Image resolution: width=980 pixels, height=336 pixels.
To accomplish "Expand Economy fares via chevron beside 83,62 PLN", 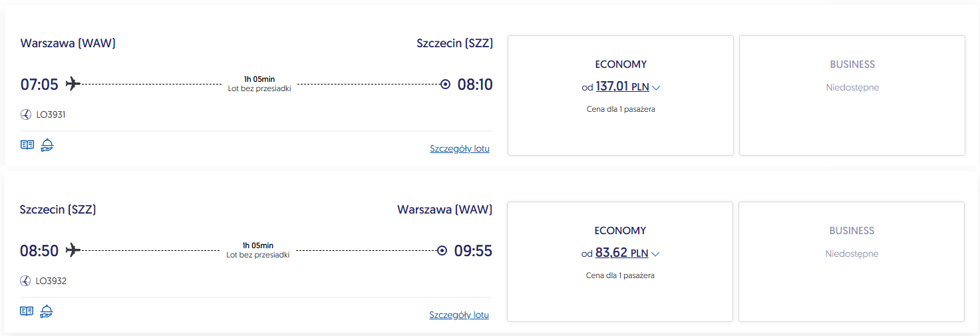I will (x=655, y=254).
